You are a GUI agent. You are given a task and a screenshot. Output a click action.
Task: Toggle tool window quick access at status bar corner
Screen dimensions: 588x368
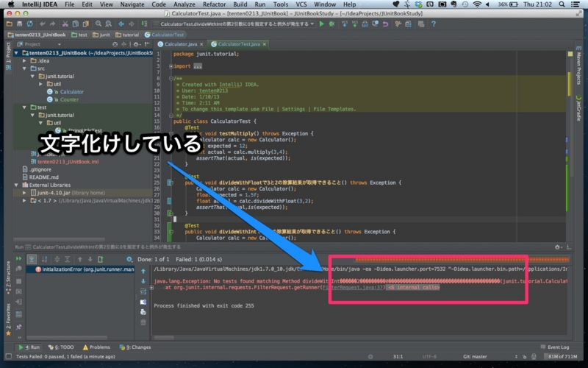(x=9, y=356)
